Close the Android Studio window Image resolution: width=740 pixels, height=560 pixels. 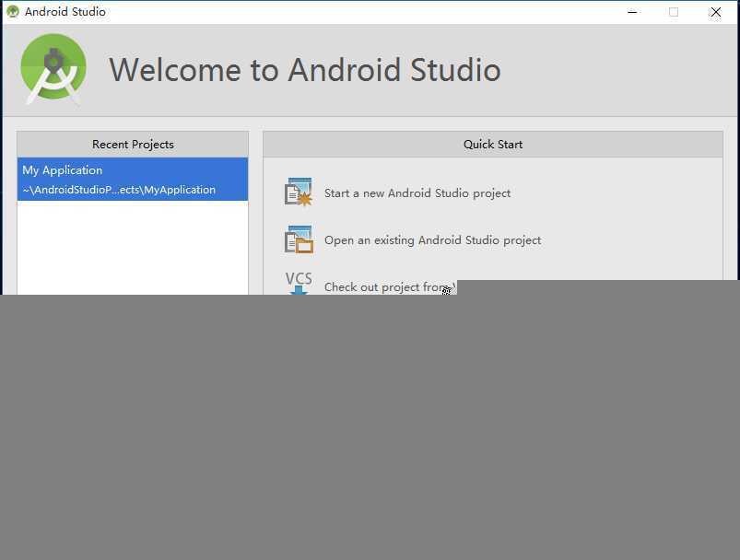coord(715,12)
